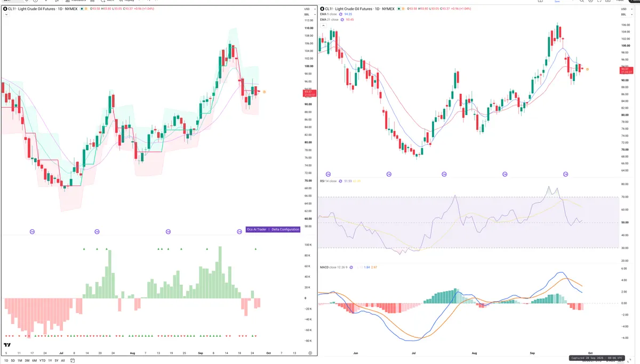
Task: Click the September event marker on the left chart
Action: pyautogui.click(x=239, y=231)
